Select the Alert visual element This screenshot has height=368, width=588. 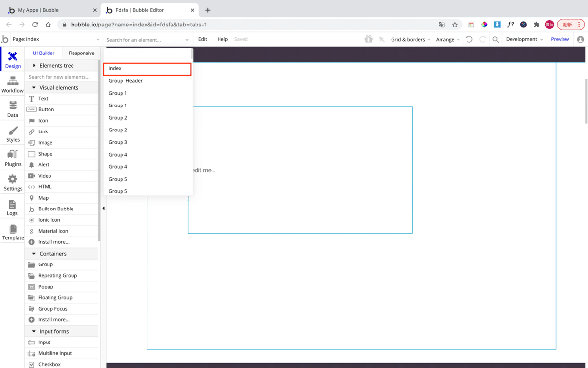62,165
